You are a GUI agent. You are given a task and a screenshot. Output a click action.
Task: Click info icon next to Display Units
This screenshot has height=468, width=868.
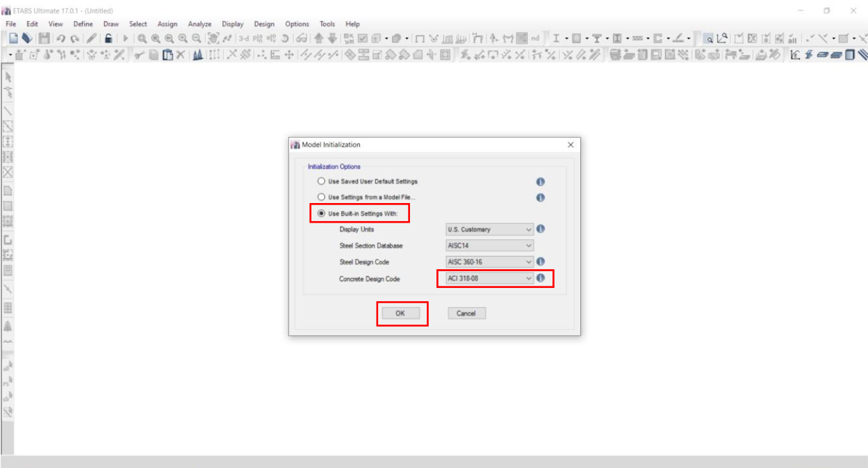(541, 229)
